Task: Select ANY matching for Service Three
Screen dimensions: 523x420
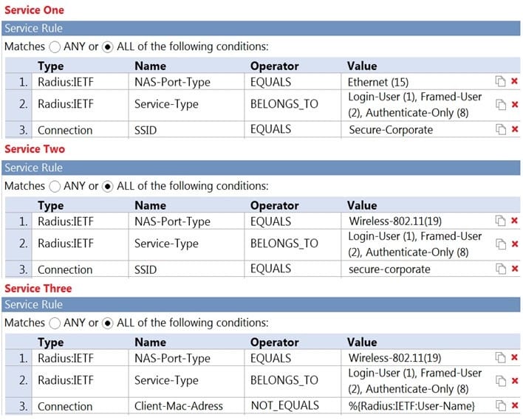Action: (55, 323)
